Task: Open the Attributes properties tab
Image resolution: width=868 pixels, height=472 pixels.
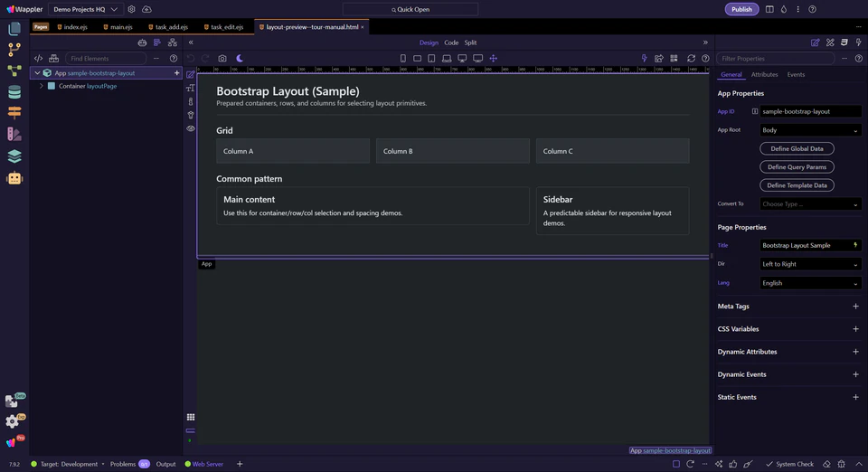Action: tap(765, 75)
